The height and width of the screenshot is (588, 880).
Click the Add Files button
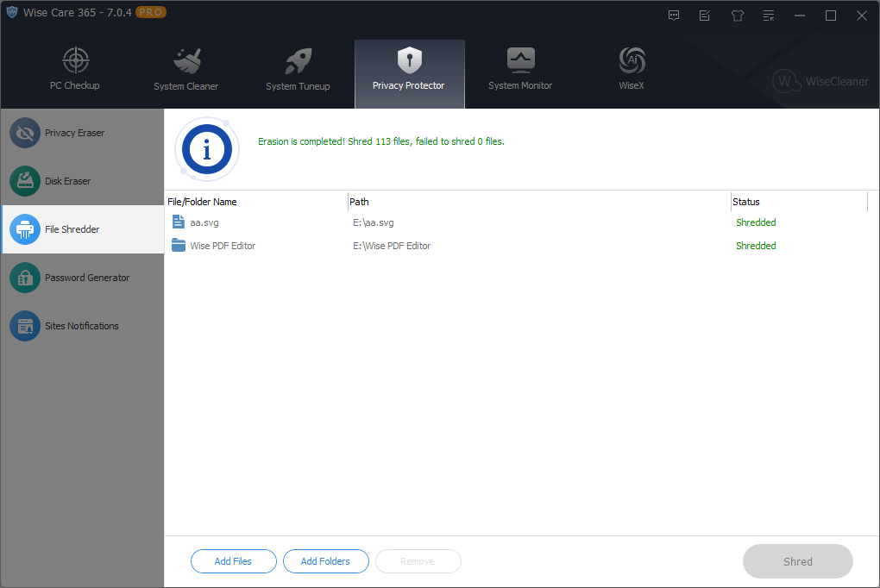click(x=234, y=561)
